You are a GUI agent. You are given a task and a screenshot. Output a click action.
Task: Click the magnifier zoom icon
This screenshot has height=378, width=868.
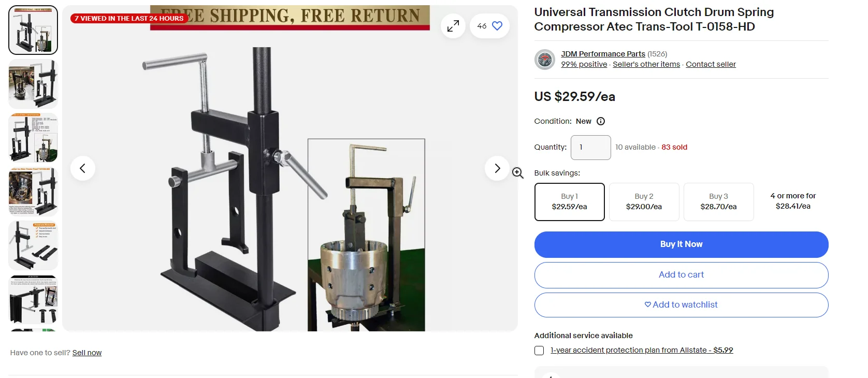(x=517, y=173)
